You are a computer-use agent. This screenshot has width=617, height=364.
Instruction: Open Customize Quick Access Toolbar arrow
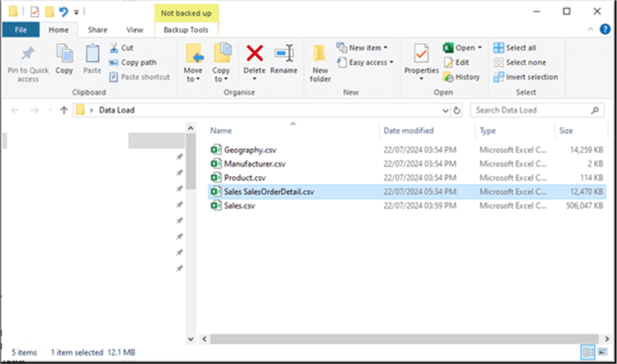[77, 12]
